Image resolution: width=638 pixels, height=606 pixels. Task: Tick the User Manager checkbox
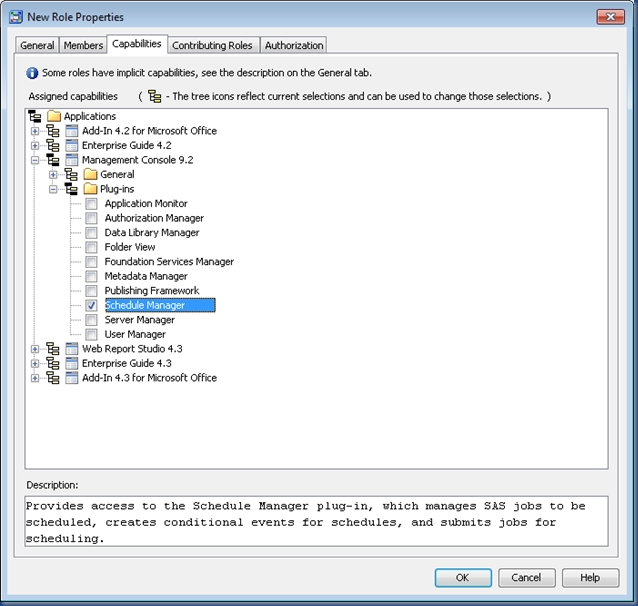[91, 335]
